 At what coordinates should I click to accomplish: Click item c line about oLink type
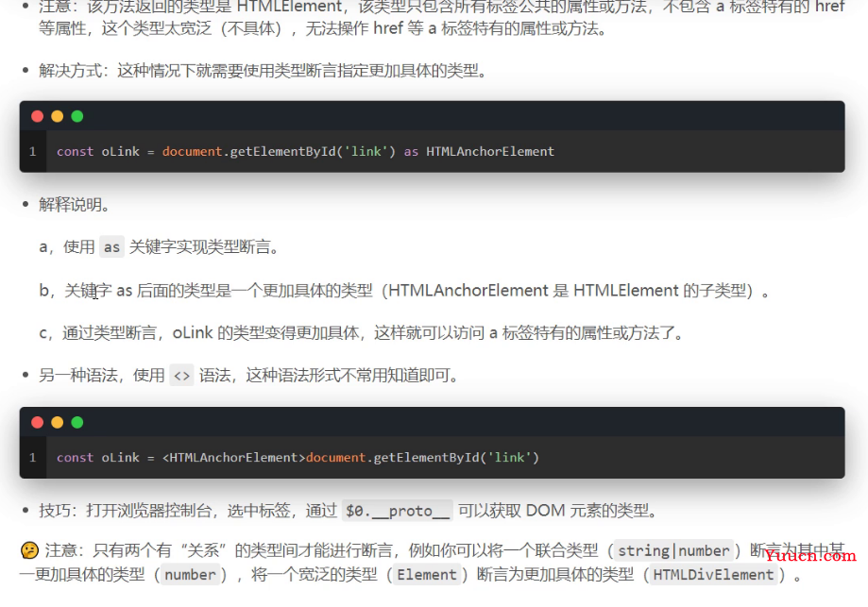[x=362, y=333]
